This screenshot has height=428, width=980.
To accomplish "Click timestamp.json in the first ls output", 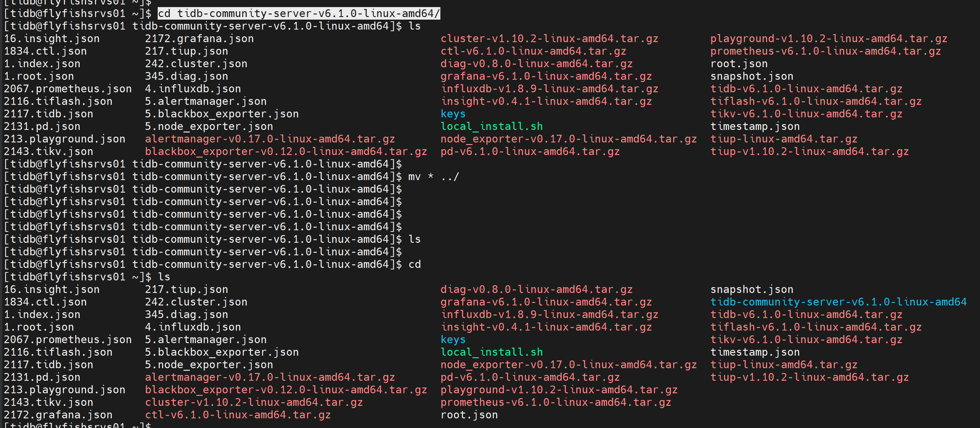I will pyautogui.click(x=755, y=126).
